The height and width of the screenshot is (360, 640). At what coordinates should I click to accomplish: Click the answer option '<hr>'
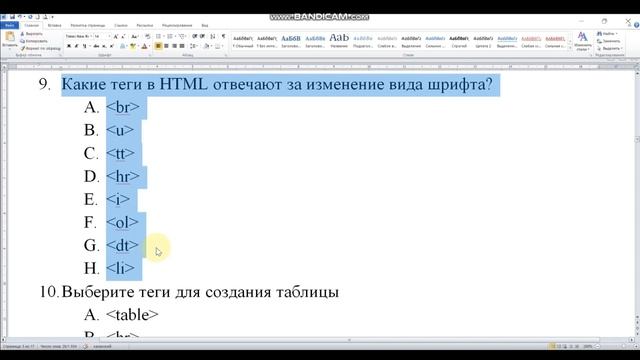click(x=122, y=176)
